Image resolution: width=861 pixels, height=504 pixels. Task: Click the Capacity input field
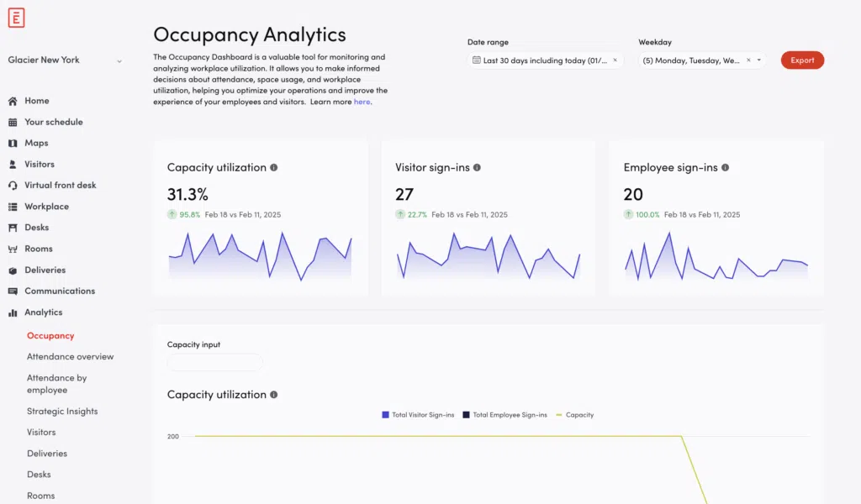(214, 362)
